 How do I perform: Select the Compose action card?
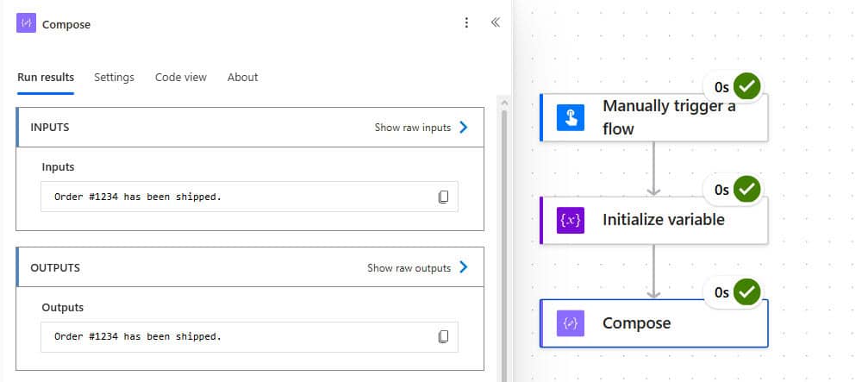653,323
